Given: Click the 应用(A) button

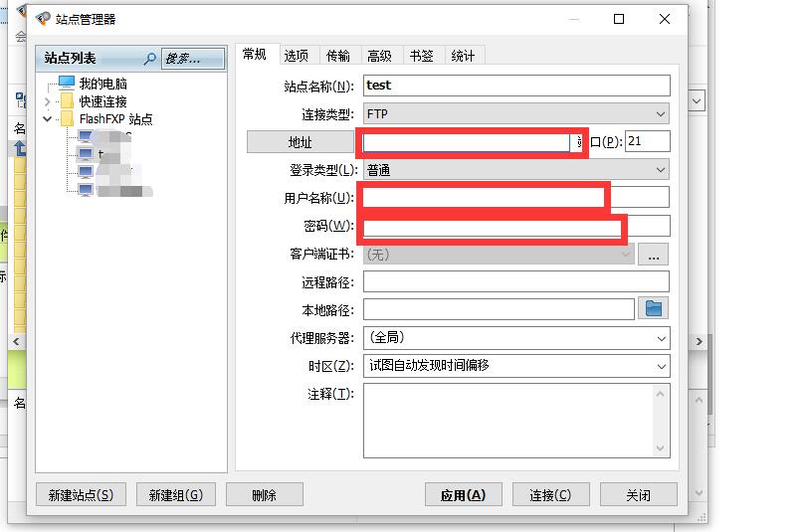Looking at the screenshot, I should pos(464,495).
